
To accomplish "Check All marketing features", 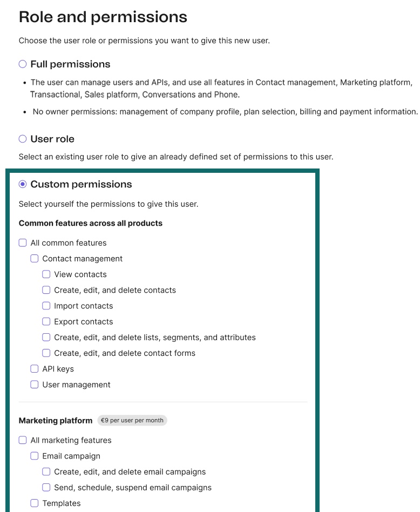I will click(23, 440).
